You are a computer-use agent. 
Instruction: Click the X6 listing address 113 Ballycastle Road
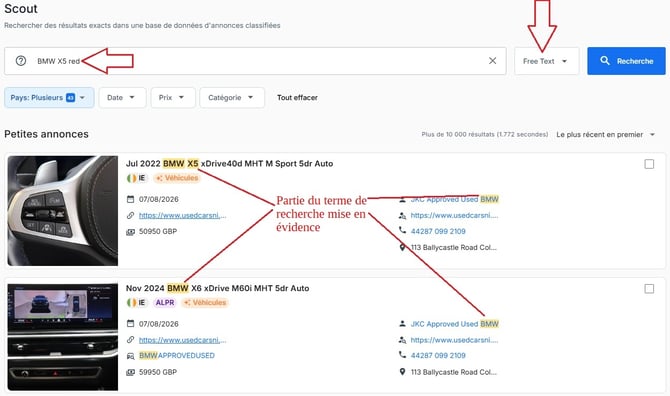coord(453,372)
